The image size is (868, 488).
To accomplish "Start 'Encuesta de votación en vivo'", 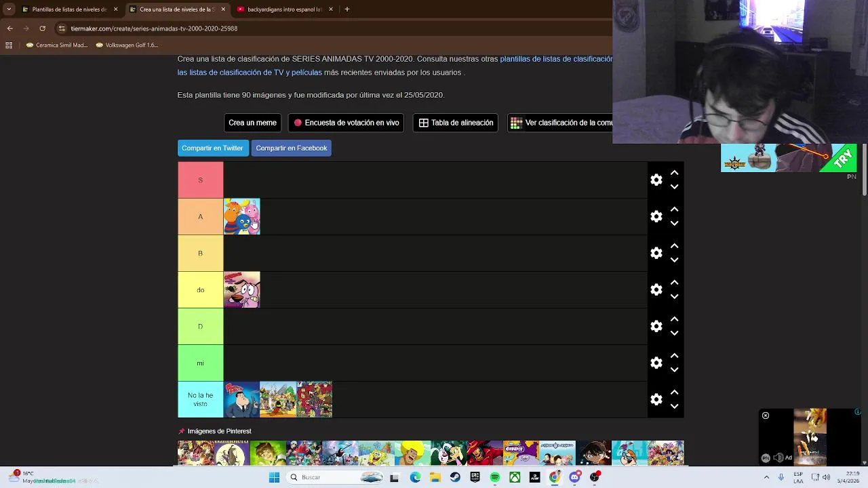I will tap(346, 123).
